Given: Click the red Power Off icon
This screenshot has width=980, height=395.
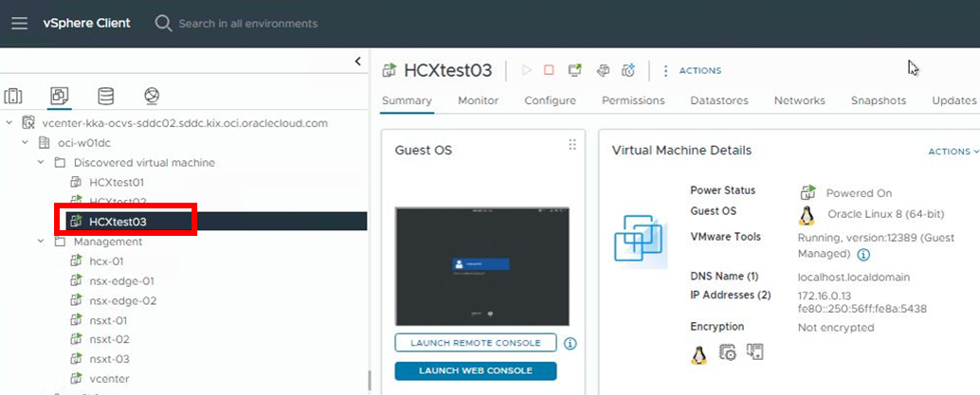Looking at the screenshot, I should tap(549, 70).
